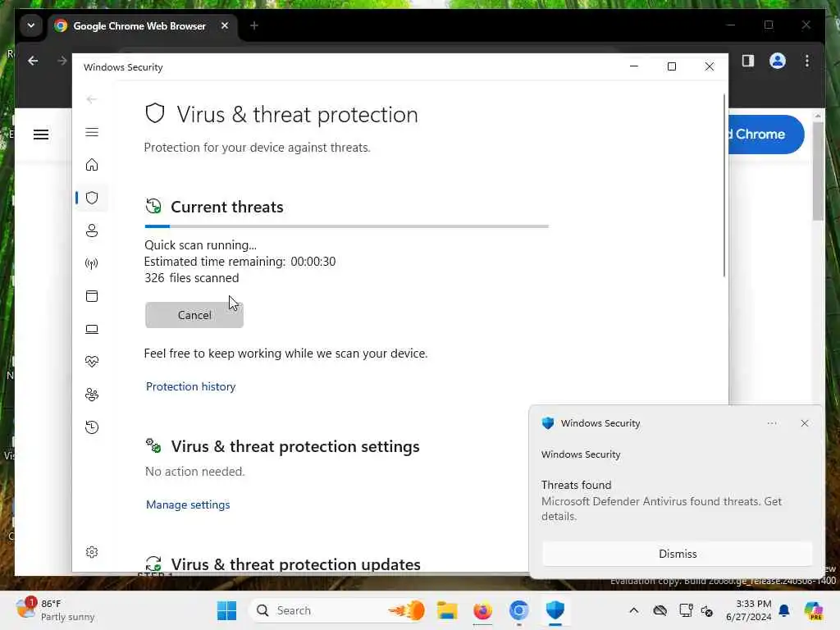Viewport: 840px width, 630px height.
Task: Click Windows Security window vertical scrollbar
Action: [724, 185]
